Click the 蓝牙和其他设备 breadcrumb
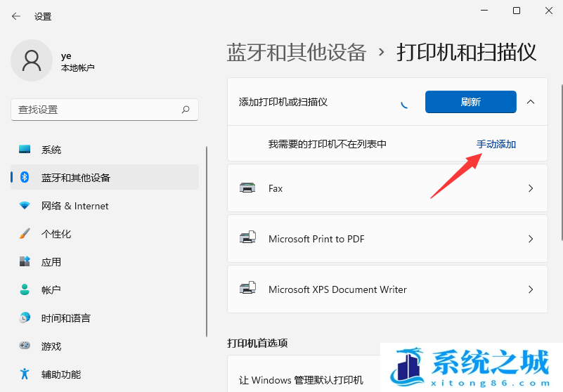This screenshot has height=392, width=563. [x=297, y=52]
